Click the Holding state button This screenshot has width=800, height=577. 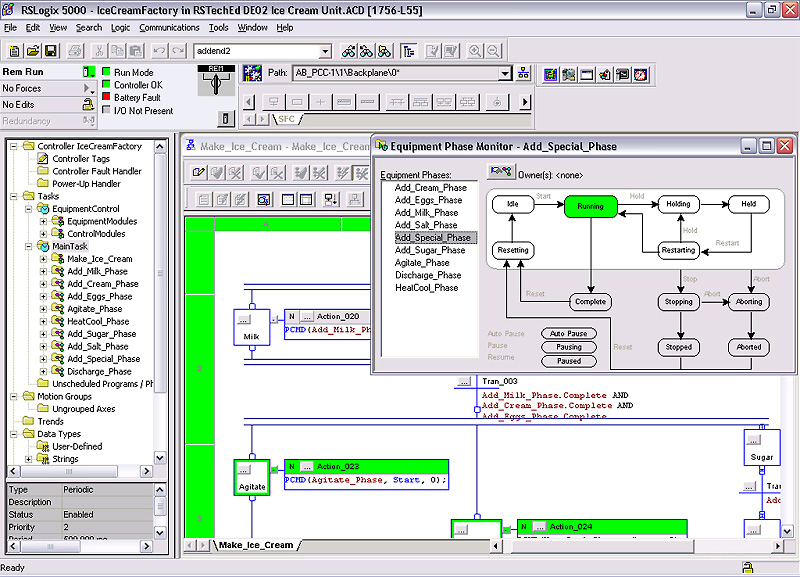click(x=678, y=204)
